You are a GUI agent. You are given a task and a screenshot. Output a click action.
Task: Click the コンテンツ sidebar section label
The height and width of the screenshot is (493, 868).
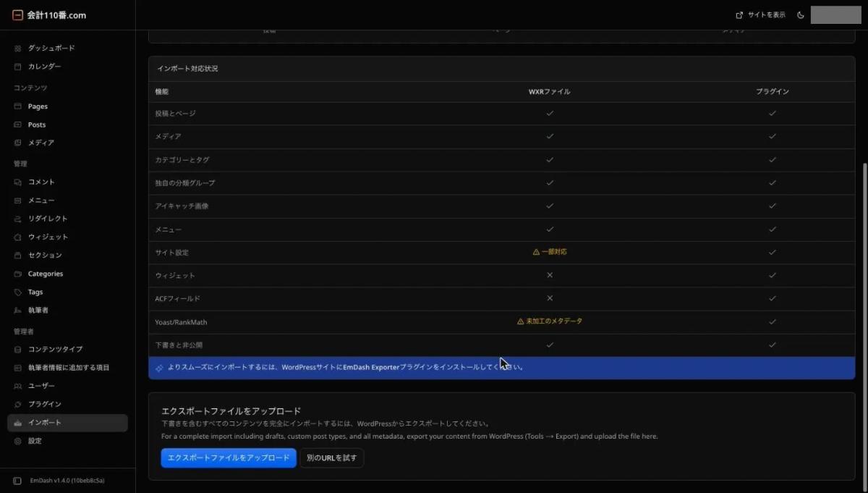(30, 88)
